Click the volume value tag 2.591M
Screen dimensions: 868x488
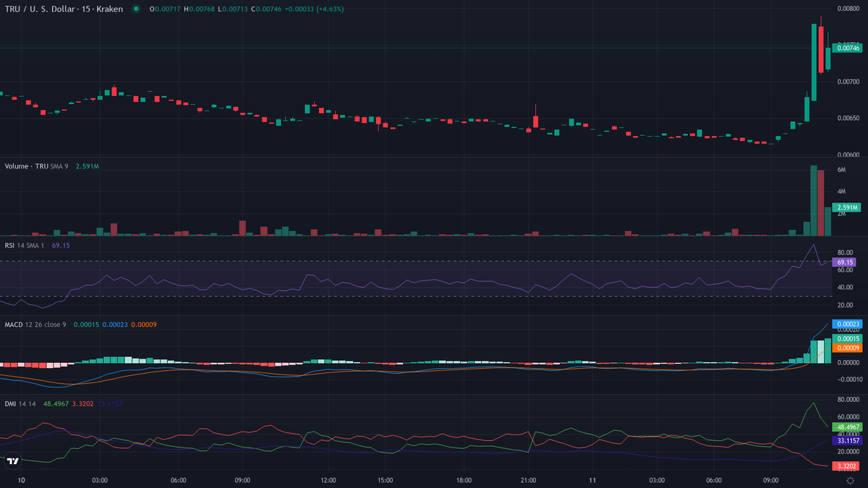tap(846, 207)
